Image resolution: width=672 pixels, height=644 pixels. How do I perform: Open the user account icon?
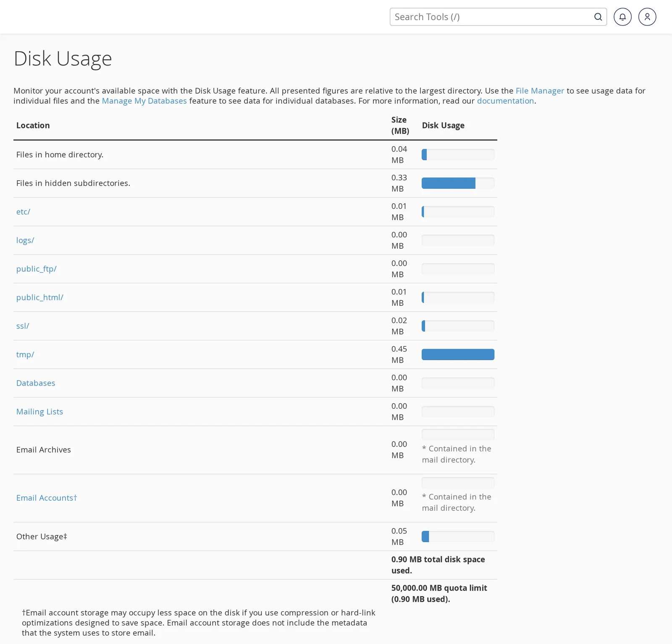click(647, 17)
